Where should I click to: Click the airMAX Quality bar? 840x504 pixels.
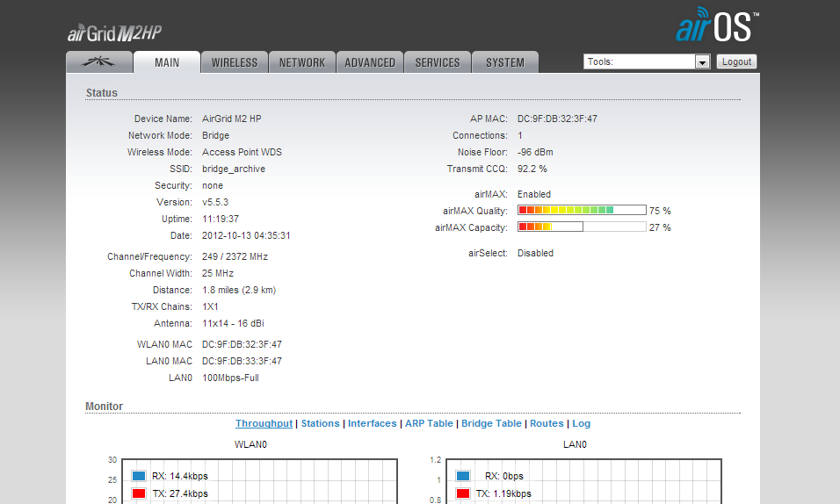(x=582, y=210)
